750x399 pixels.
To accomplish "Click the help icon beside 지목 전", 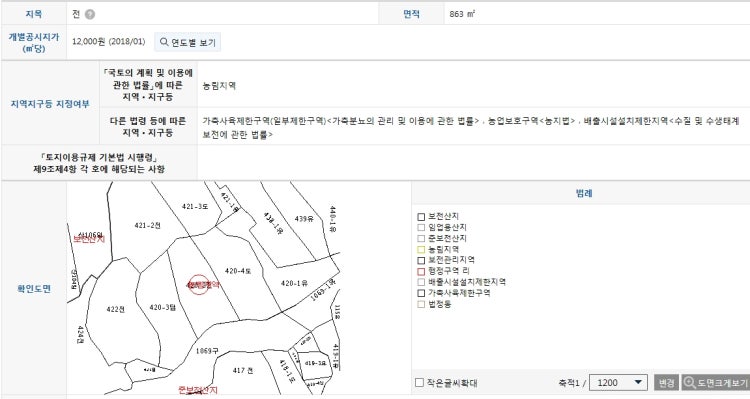I will (x=90, y=14).
